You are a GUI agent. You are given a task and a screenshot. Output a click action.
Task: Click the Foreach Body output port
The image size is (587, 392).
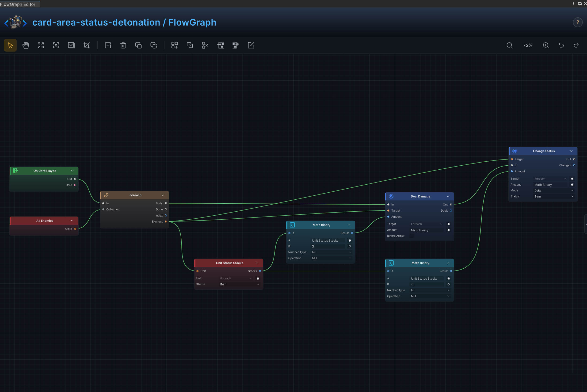point(166,203)
